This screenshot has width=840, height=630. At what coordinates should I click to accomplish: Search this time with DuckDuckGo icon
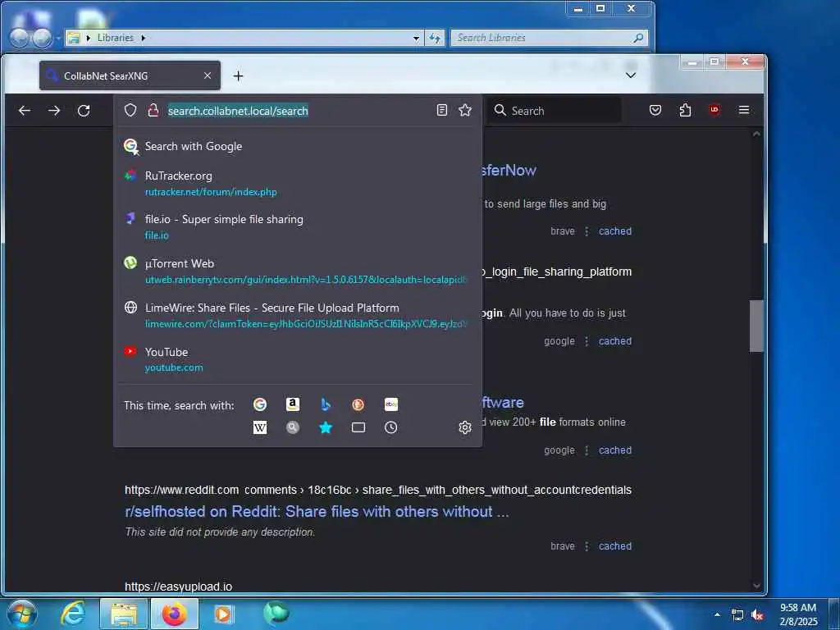pos(358,404)
